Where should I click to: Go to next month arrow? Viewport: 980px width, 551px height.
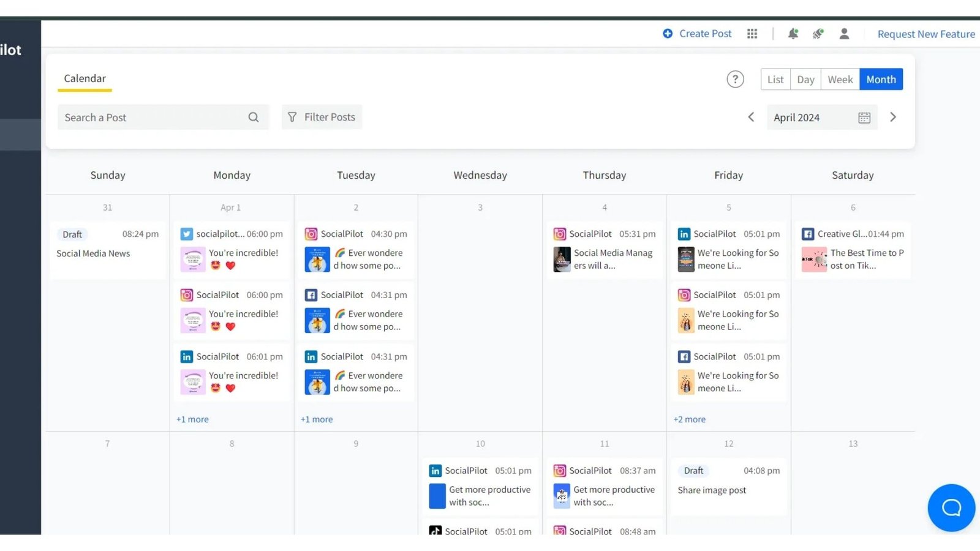tap(893, 117)
